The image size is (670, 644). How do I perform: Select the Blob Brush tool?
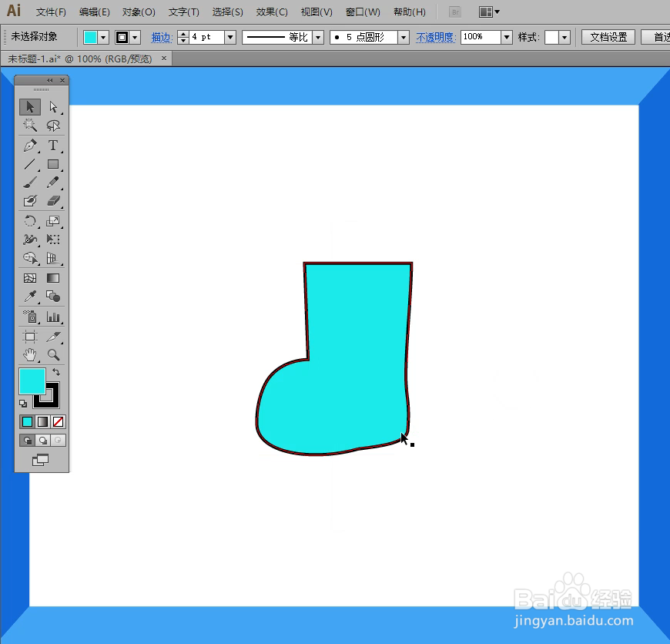[x=30, y=201]
